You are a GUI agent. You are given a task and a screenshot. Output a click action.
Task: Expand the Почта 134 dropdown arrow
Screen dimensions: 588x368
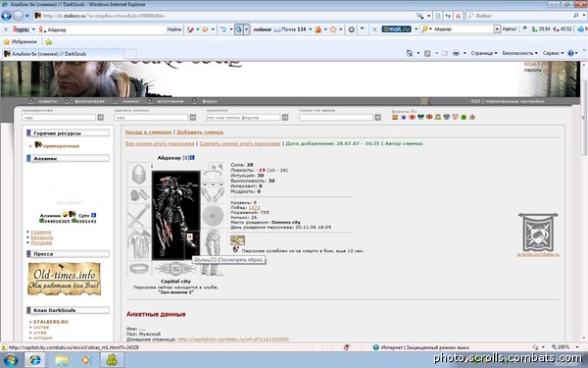point(310,29)
